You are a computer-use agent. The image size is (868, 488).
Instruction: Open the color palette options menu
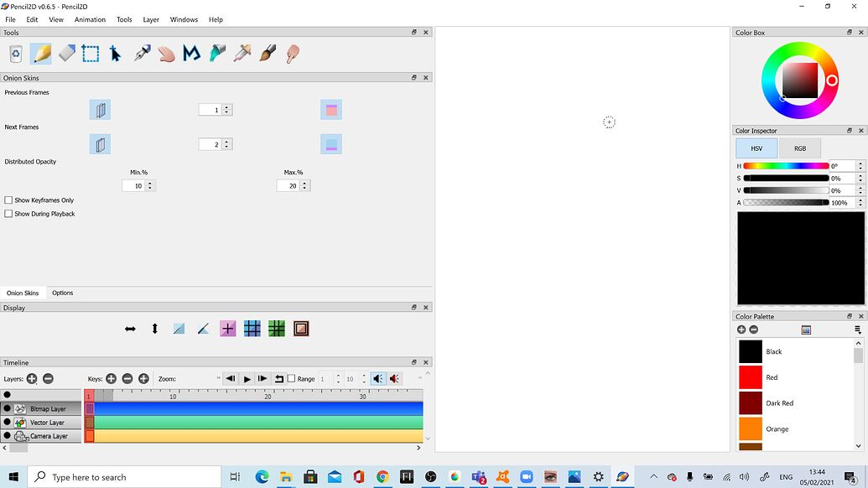pyautogui.click(x=857, y=330)
